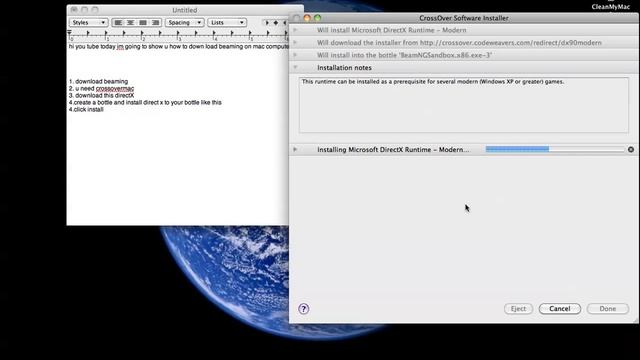Expand the 'Installing Microsoft DirectX Runtime' row
Image resolution: width=640 pixels, height=360 pixels.
pyautogui.click(x=295, y=149)
